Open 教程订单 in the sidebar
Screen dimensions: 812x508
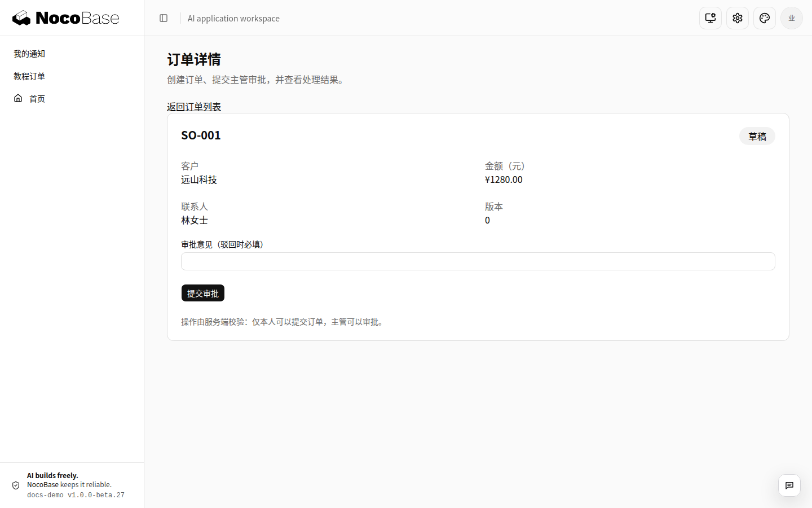[x=29, y=76]
